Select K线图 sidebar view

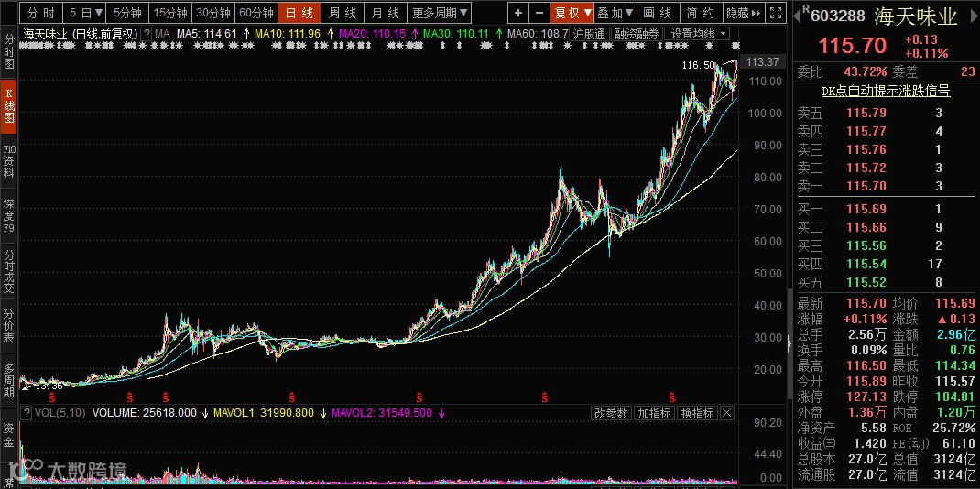[x=9, y=106]
